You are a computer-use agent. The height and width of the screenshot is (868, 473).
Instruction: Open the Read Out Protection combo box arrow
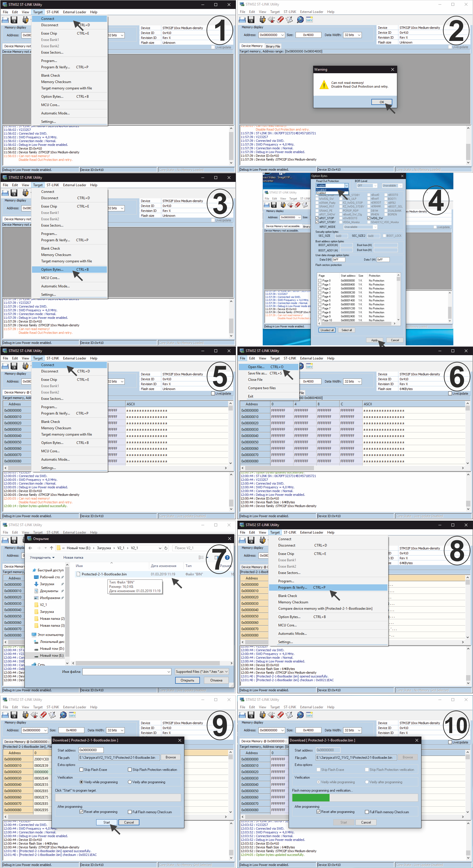click(x=347, y=186)
